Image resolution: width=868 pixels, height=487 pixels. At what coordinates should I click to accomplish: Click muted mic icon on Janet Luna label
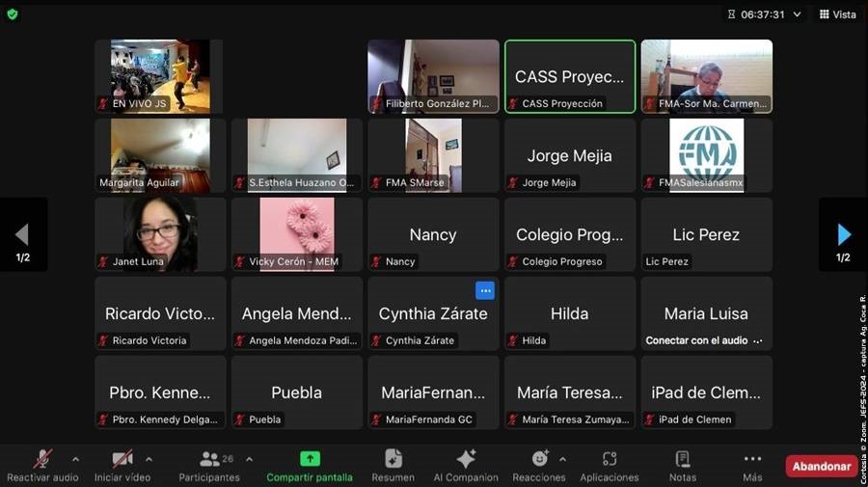pyautogui.click(x=103, y=261)
